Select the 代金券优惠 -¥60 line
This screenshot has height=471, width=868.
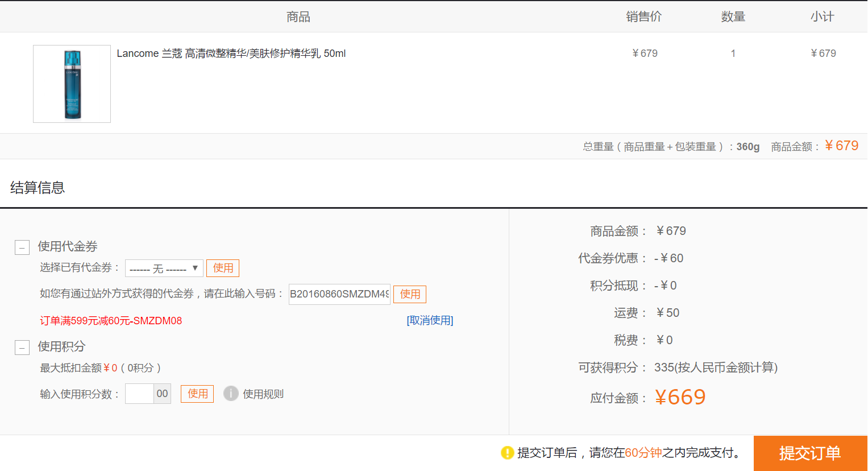[631, 258]
